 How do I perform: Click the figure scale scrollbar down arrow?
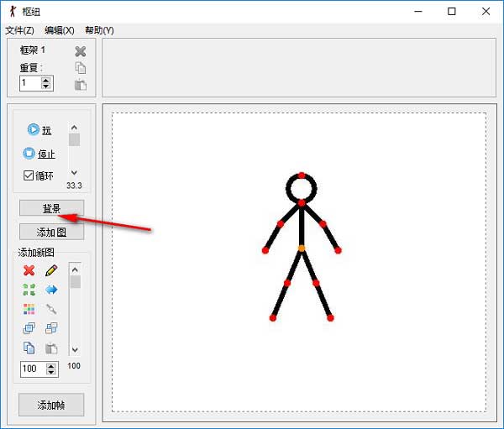coord(75,349)
